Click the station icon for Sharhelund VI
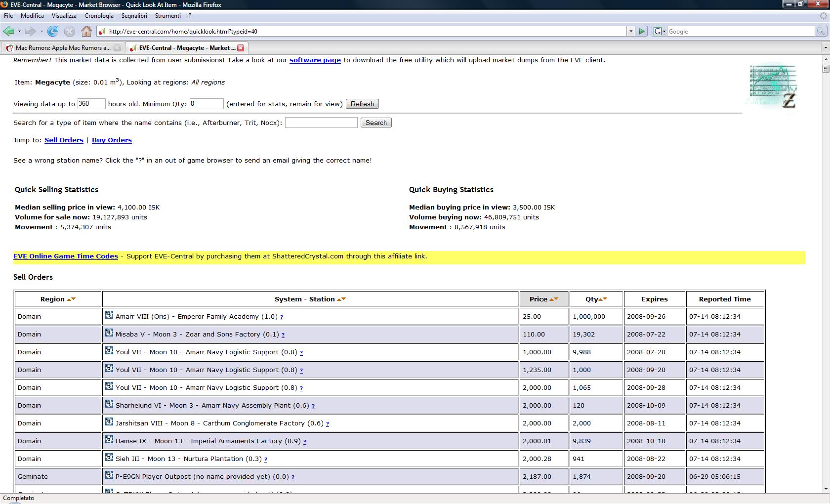This screenshot has height=504, width=830. click(x=109, y=404)
